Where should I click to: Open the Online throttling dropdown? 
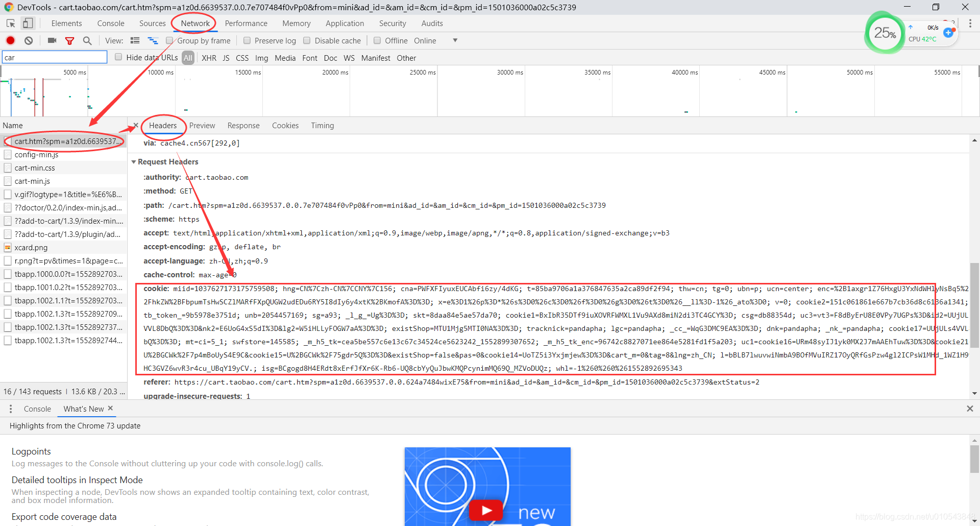point(435,41)
